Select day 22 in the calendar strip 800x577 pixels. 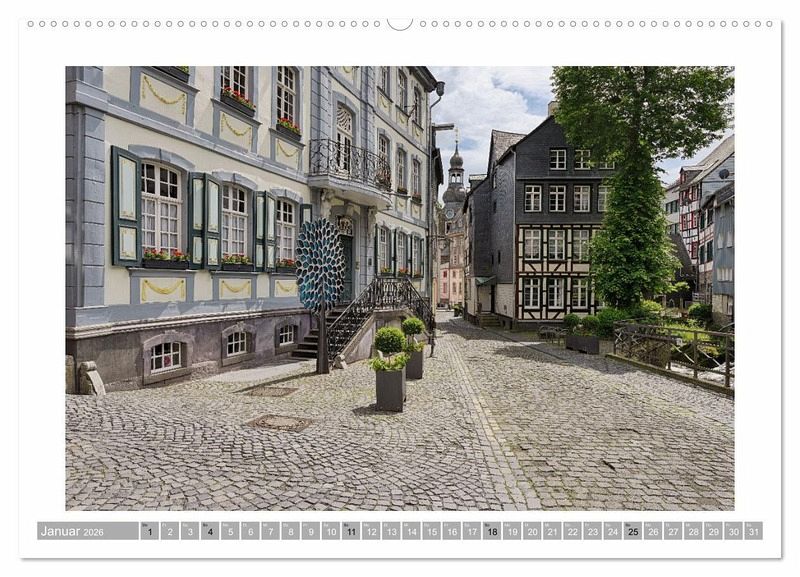[573, 531]
